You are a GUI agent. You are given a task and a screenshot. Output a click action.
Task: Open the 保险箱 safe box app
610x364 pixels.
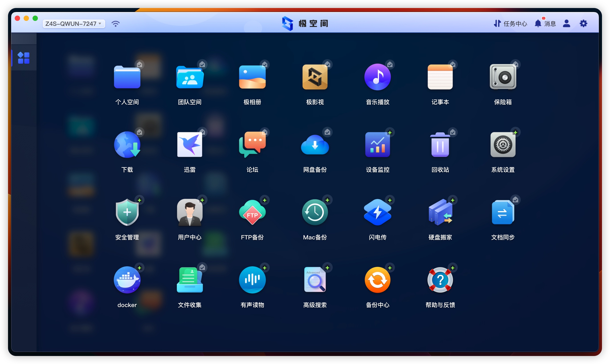point(503,77)
